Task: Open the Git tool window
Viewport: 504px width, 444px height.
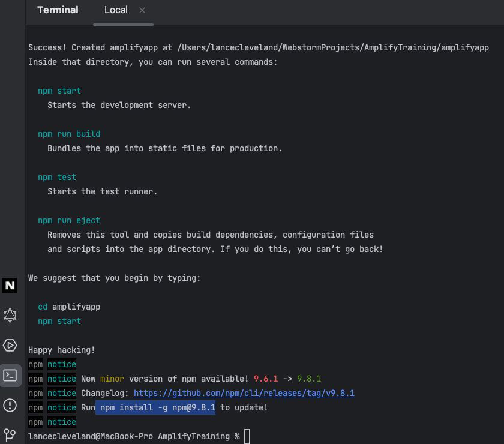Action: tap(10, 434)
